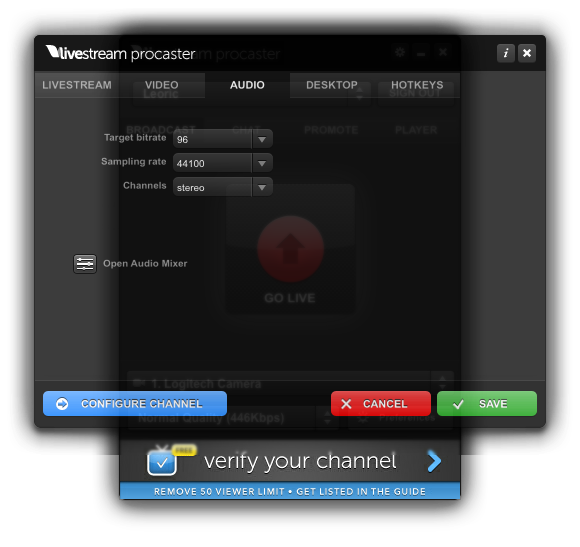Click the X icon on Cancel button

pos(346,404)
